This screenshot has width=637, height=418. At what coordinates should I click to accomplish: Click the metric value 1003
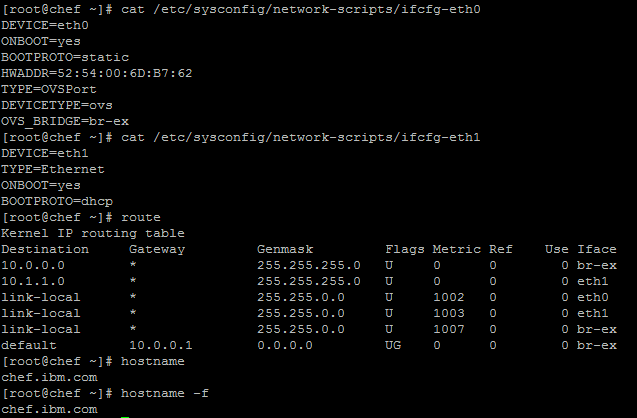[448, 313]
